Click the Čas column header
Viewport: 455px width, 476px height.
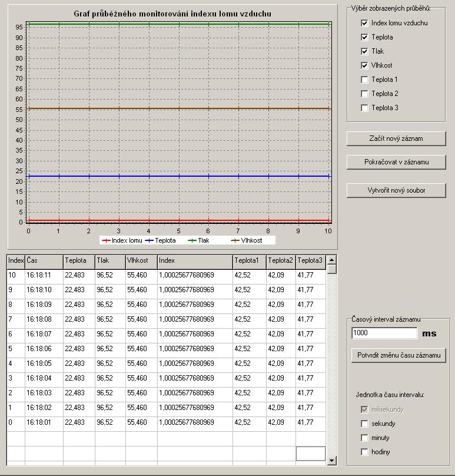click(x=44, y=262)
